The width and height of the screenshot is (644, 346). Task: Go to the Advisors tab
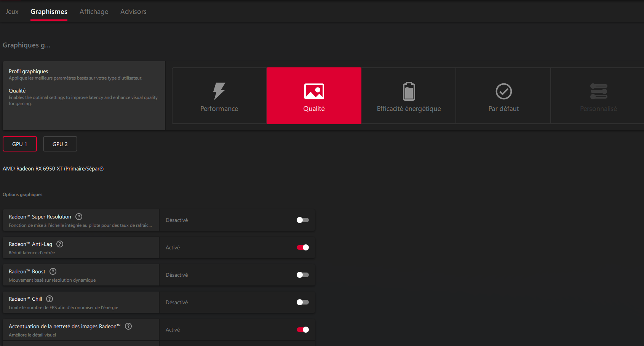(133, 11)
